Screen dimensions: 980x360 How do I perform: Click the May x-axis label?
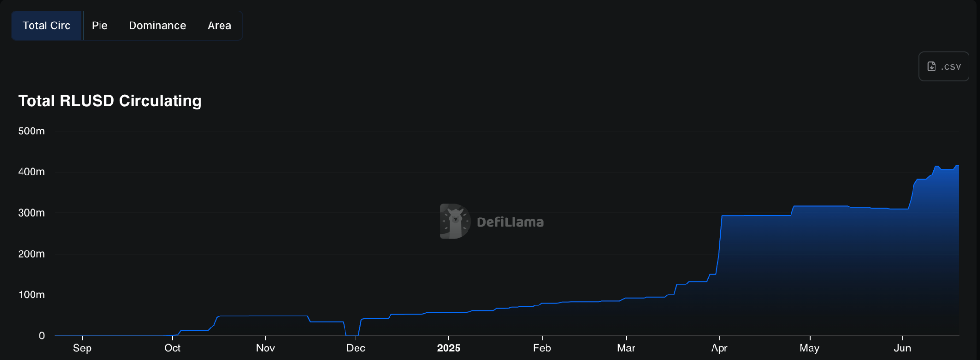(810, 348)
